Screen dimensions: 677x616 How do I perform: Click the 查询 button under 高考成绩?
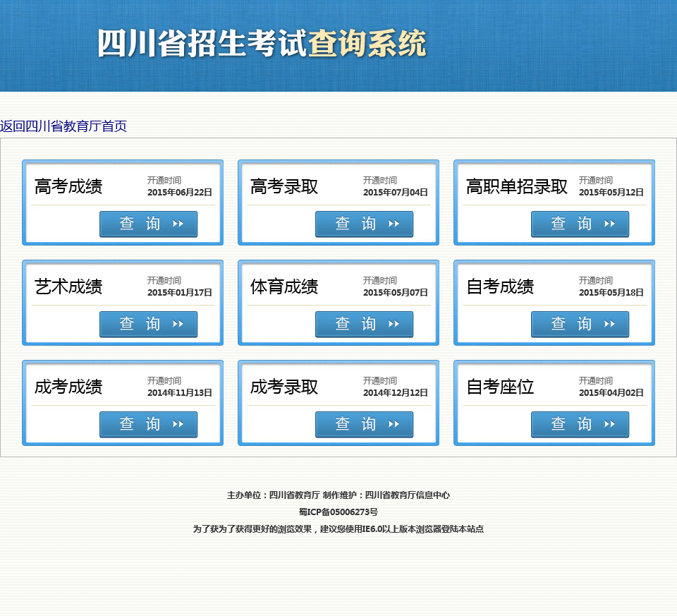pyautogui.click(x=149, y=224)
